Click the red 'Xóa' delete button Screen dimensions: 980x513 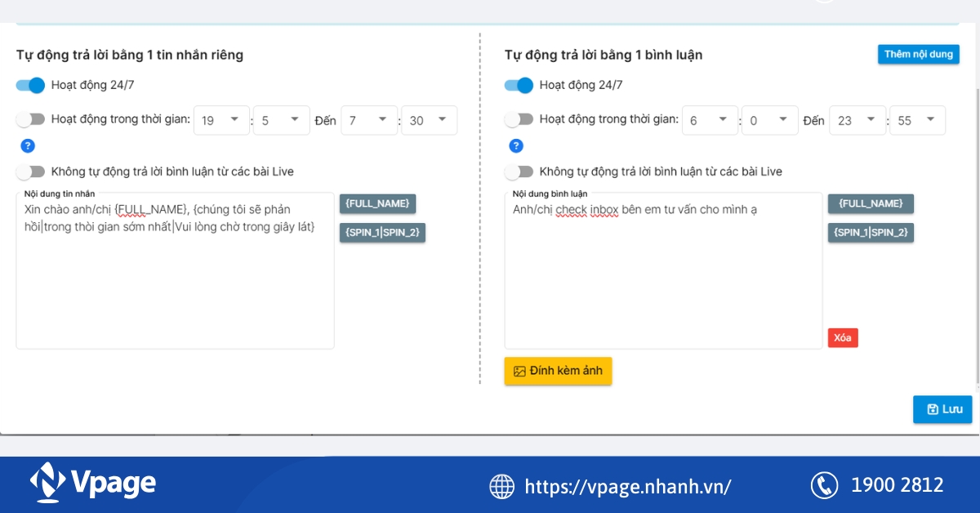pyautogui.click(x=843, y=338)
